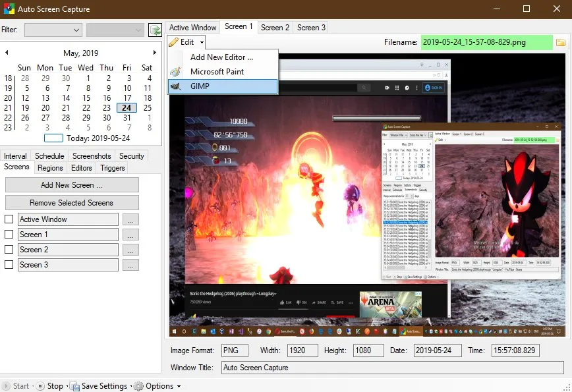Image resolution: width=572 pixels, height=392 pixels.
Task: Open the Screens tab
Action: pos(16,167)
